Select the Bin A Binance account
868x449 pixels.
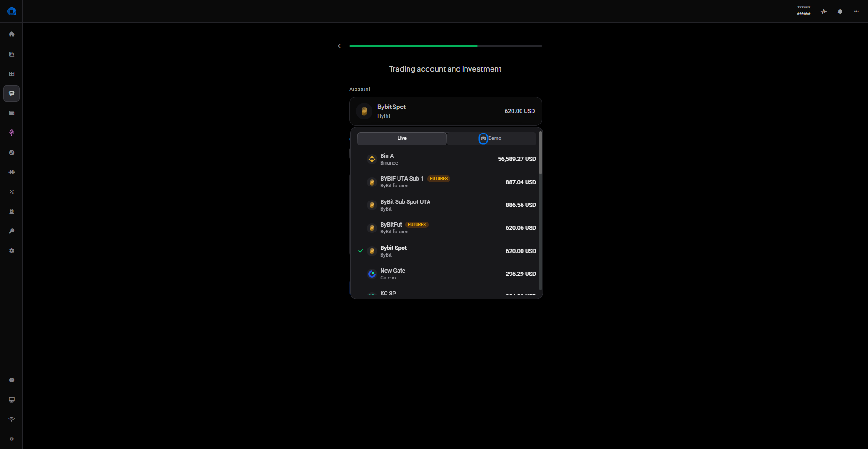[x=447, y=159]
